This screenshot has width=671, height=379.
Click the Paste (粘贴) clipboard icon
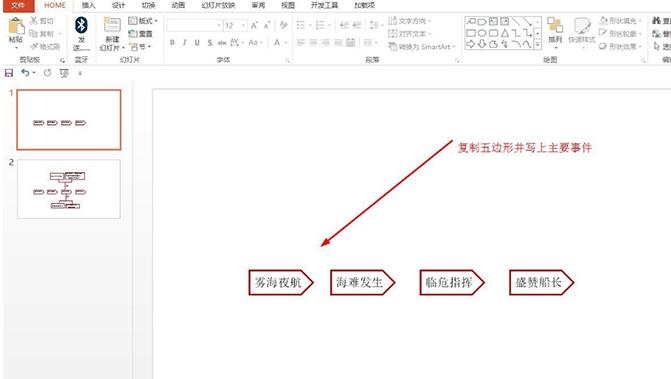click(x=16, y=26)
